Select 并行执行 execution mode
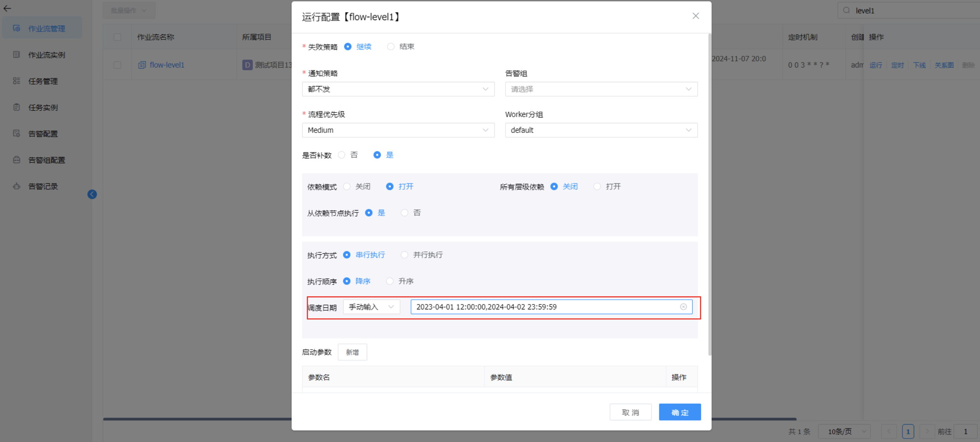 (404, 255)
